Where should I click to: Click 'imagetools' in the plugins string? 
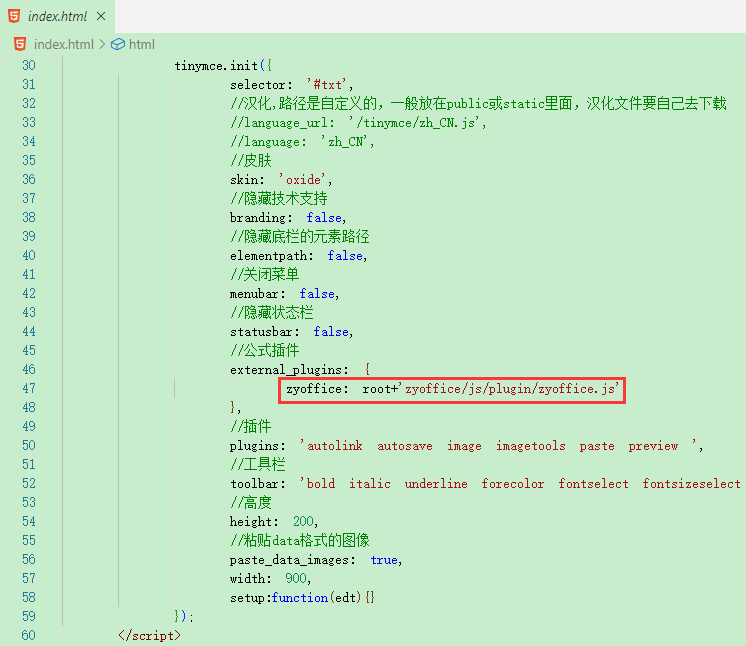point(530,446)
